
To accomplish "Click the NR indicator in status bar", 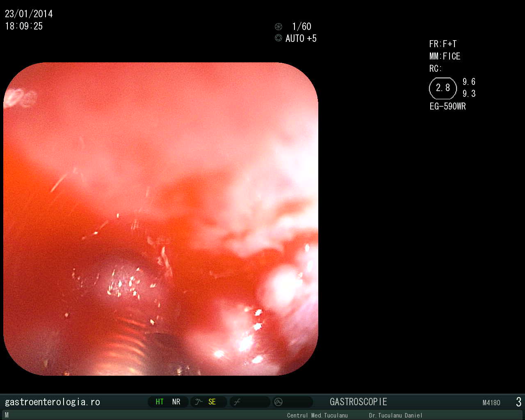I will pos(176,402).
